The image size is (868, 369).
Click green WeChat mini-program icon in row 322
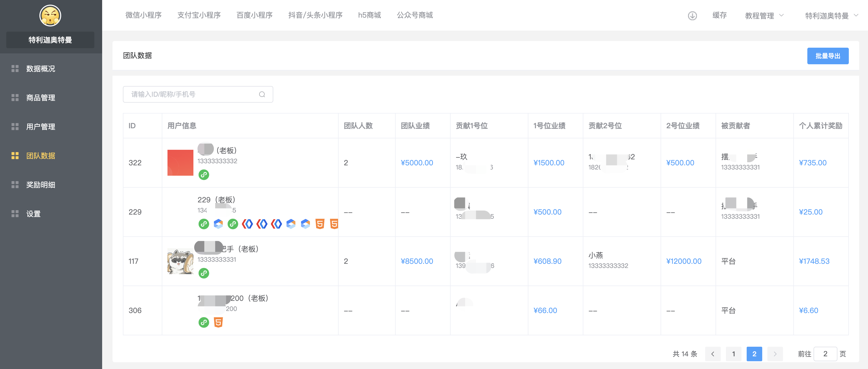[x=204, y=175]
